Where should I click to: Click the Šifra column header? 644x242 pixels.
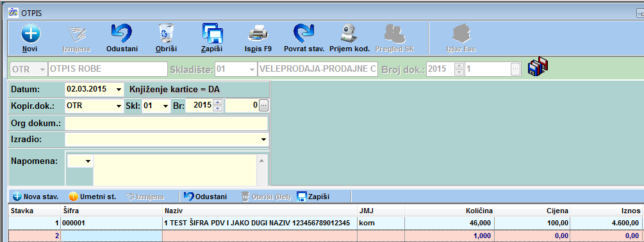pyautogui.click(x=111, y=211)
